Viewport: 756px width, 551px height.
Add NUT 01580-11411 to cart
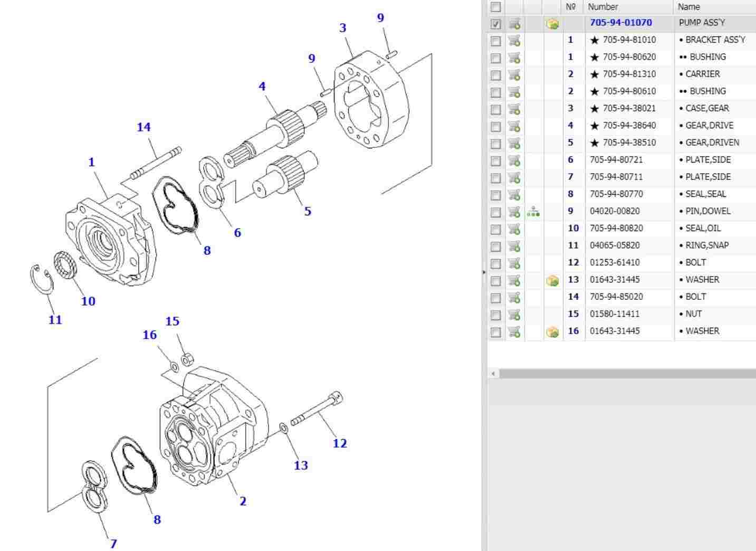514,315
